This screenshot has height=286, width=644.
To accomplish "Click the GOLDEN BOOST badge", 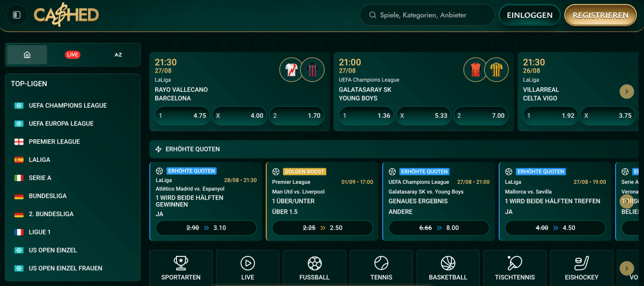I will 305,171.
